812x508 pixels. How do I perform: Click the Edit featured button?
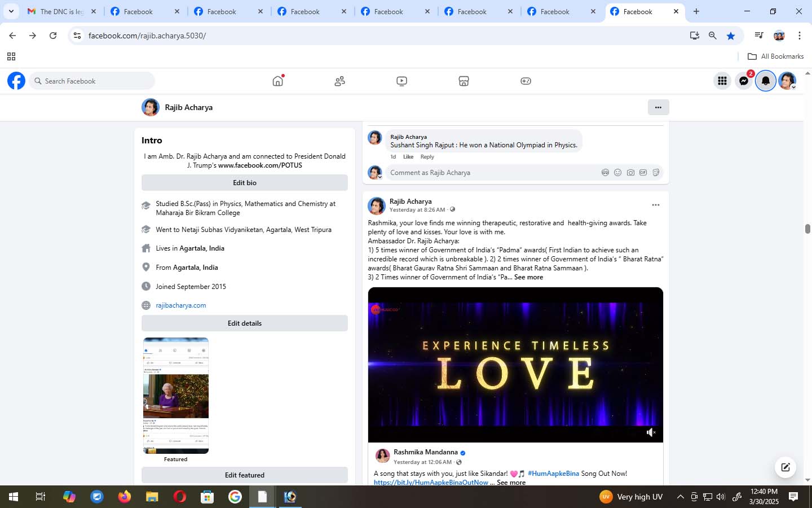pyautogui.click(x=245, y=475)
